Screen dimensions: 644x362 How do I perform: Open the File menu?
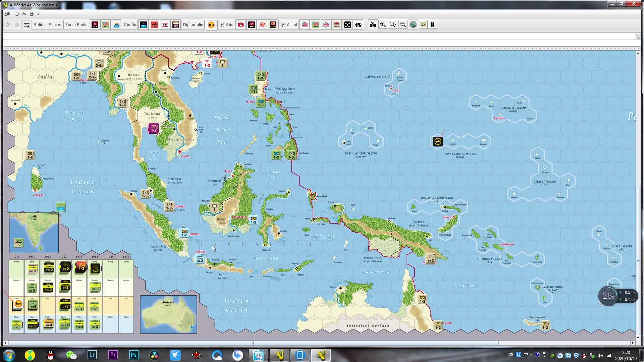click(8, 14)
